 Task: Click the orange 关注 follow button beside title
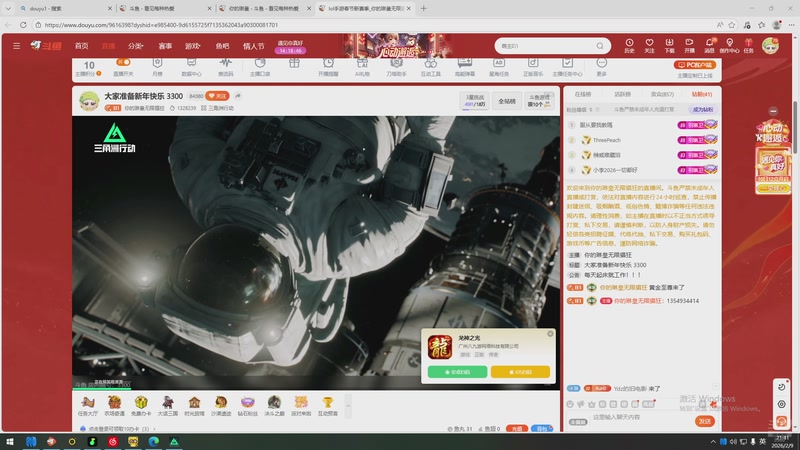(x=217, y=96)
